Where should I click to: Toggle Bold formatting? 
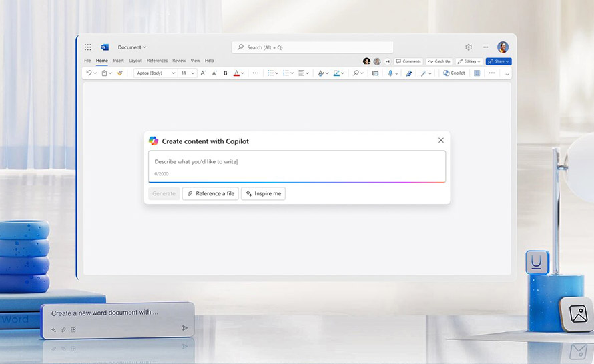coord(225,73)
